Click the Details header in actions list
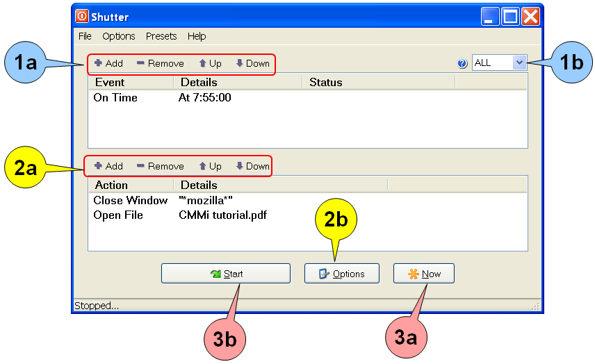Screen dimensions: 595x364 (x=280, y=185)
